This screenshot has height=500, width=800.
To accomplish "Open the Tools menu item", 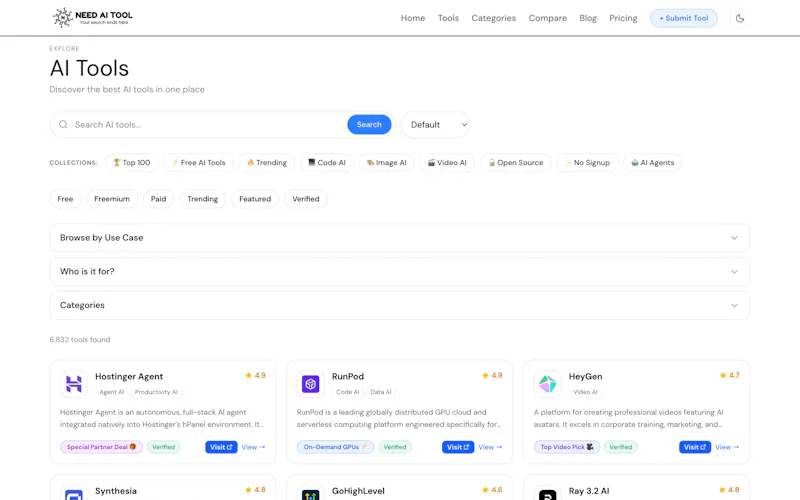I will pyautogui.click(x=448, y=18).
